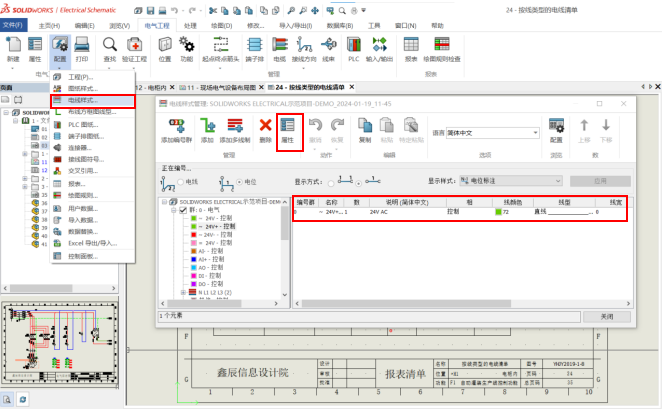Open 属性 in wire style manager toolbar
The image size is (662, 409).
click(x=288, y=130)
